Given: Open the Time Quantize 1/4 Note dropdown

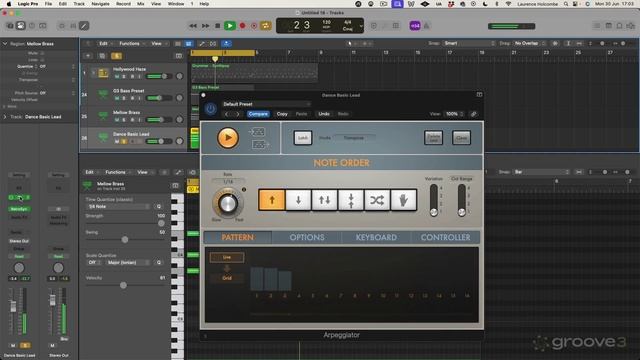Looking at the screenshot, I should click(118, 207).
